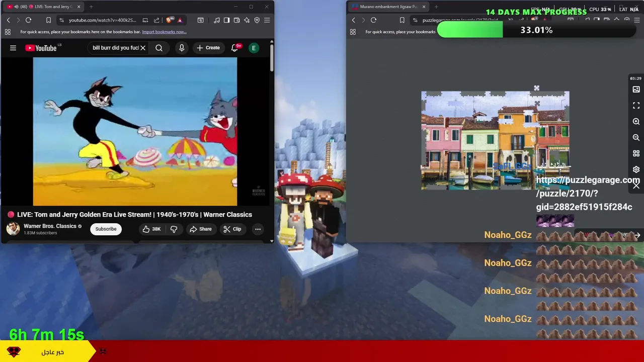Image resolution: width=644 pixels, height=362 pixels.
Task: Like the Tom and Jerry video
Action: [151, 229]
